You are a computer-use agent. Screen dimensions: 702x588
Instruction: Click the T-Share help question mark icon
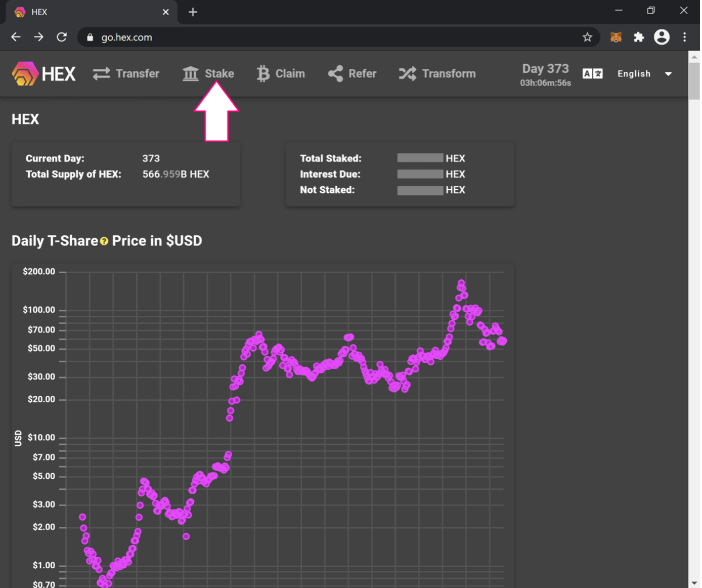click(104, 241)
